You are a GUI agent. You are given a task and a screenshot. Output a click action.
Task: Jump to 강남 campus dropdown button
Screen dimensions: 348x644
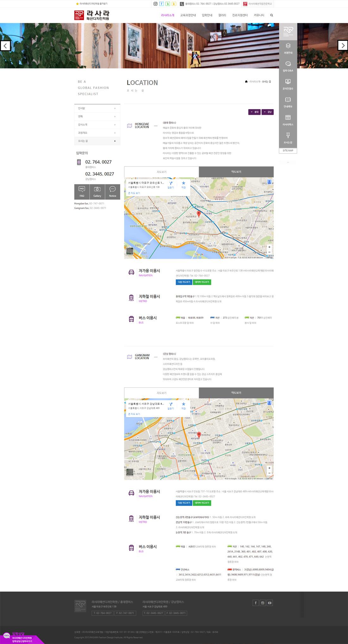(268, 112)
